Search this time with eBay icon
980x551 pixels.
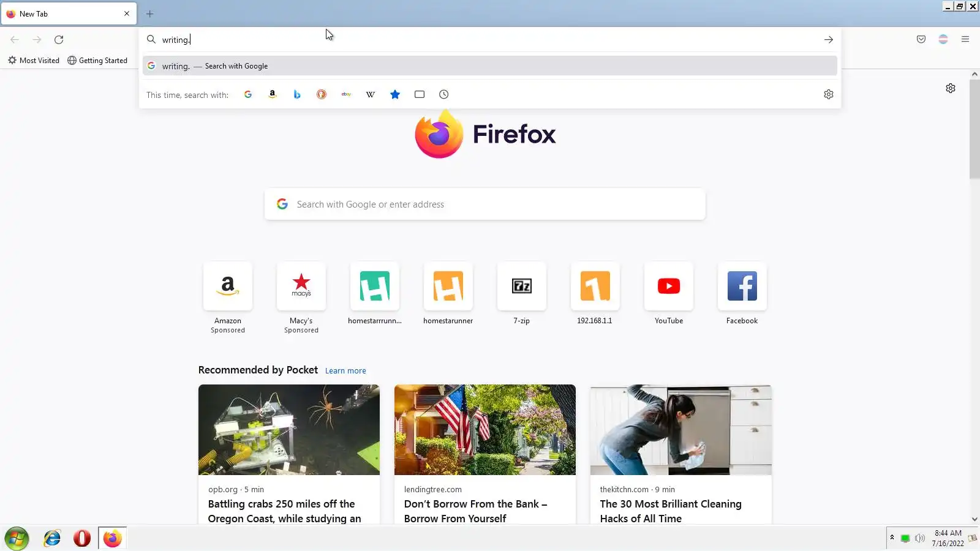coord(346,94)
